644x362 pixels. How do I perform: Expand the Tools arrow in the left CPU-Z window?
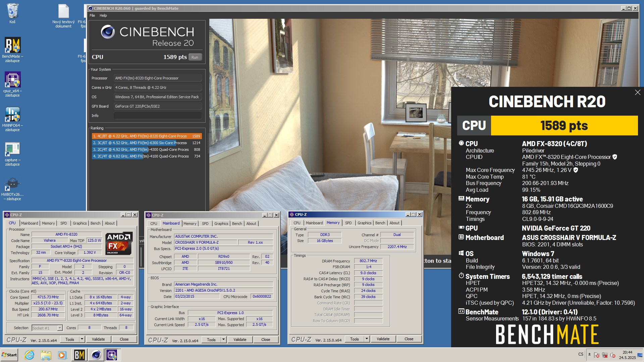(x=82, y=339)
